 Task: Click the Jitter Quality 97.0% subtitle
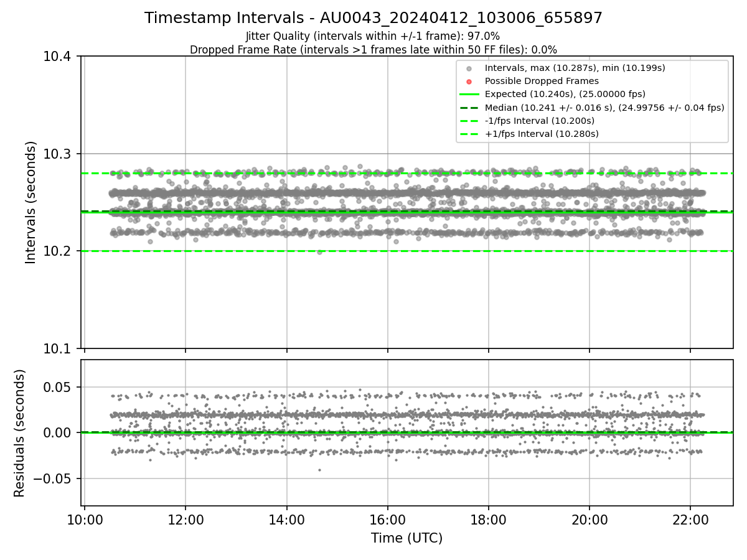(373, 36)
